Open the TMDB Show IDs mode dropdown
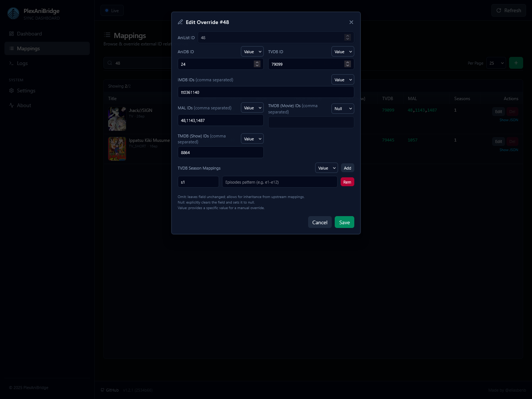The width and height of the screenshot is (532, 399). 252,139
